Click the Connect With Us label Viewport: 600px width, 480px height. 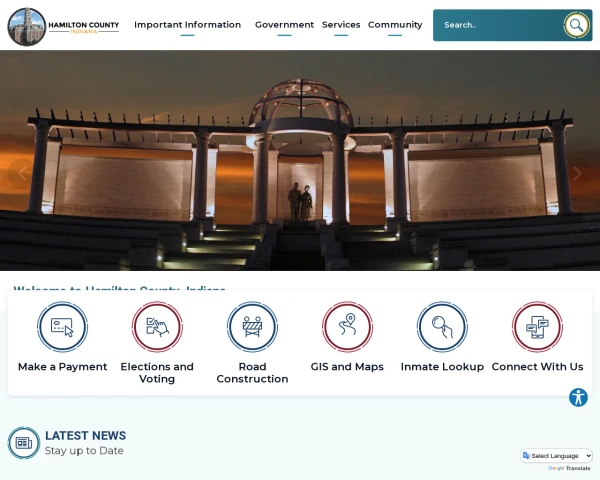pyautogui.click(x=537, y=367)
